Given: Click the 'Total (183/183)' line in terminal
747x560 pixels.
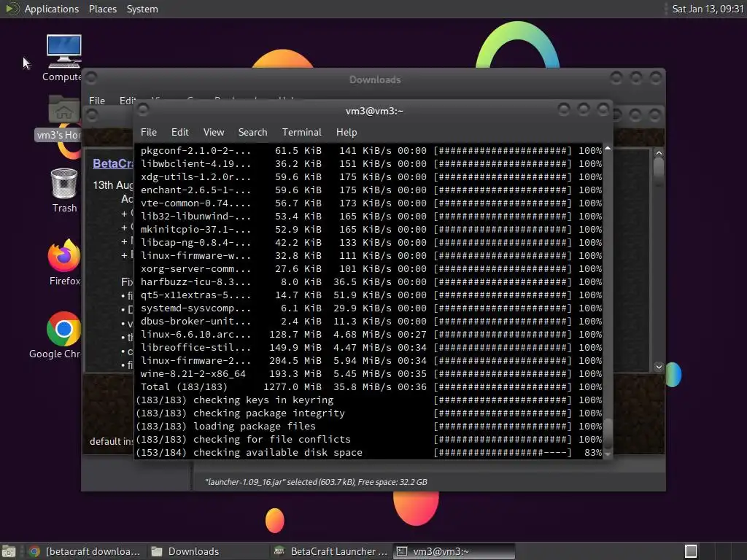Looking at the screenshot, I should [371, 387].
